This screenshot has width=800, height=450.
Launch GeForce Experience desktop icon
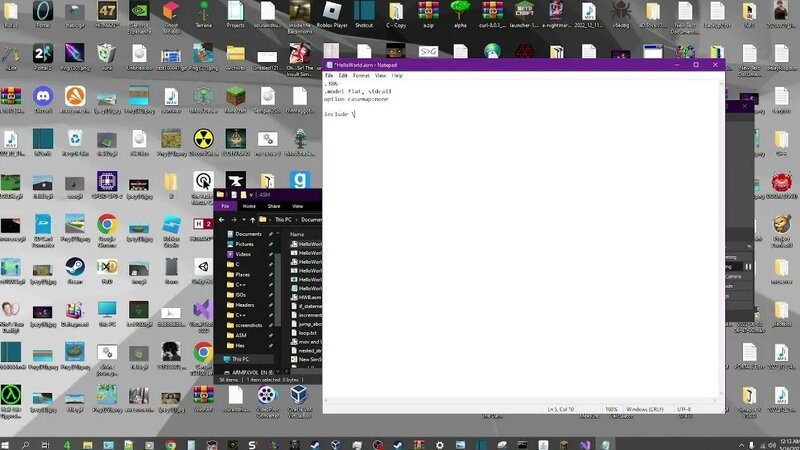pyautogui.click(x=139, y=15)
